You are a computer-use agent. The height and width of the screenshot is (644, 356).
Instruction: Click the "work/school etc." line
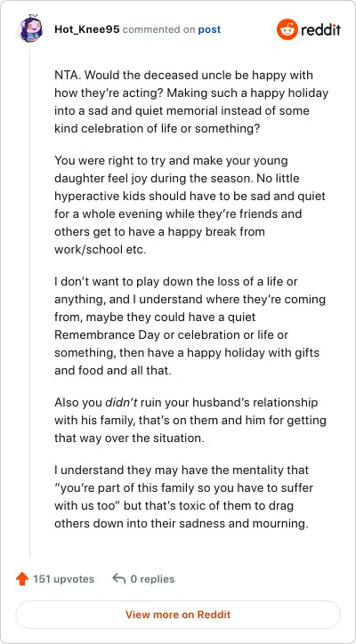click(x=101, y=249)
